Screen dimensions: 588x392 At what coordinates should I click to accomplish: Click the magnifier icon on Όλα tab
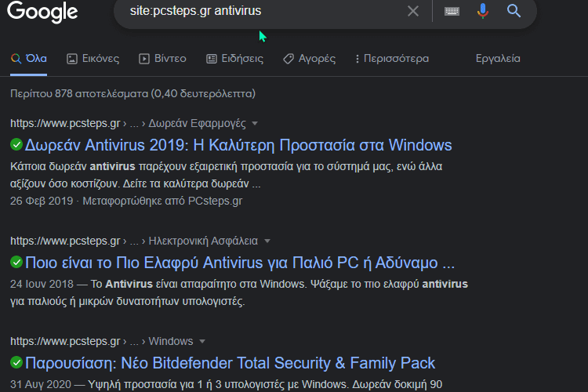[16, 59]
